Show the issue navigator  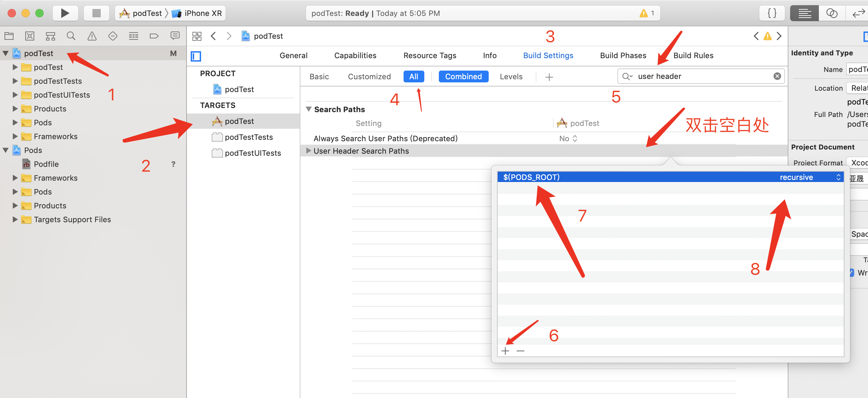point(92,36)
